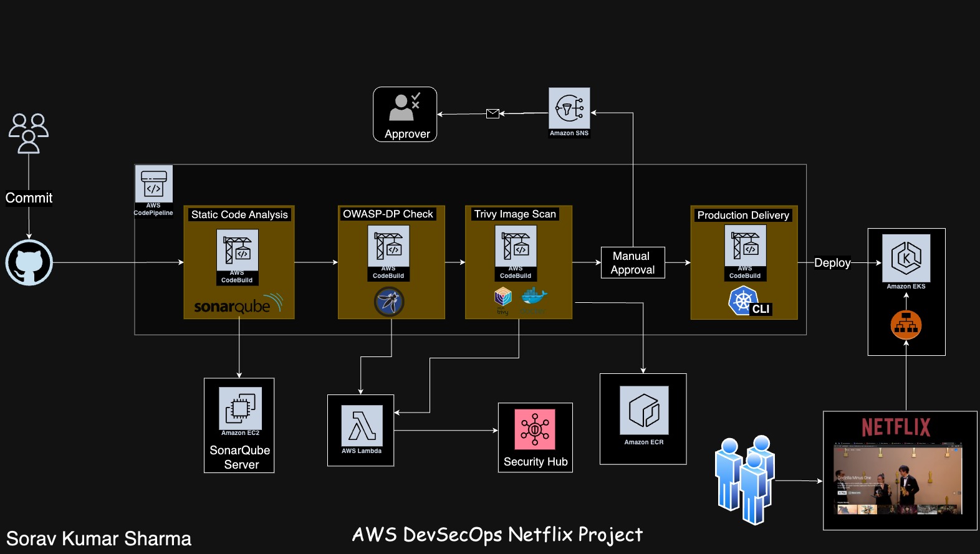Image resolution: width=980 pixels, height=554 pixels.
Task: Select the GitHub logo icon
Action: tap(29, 262)
